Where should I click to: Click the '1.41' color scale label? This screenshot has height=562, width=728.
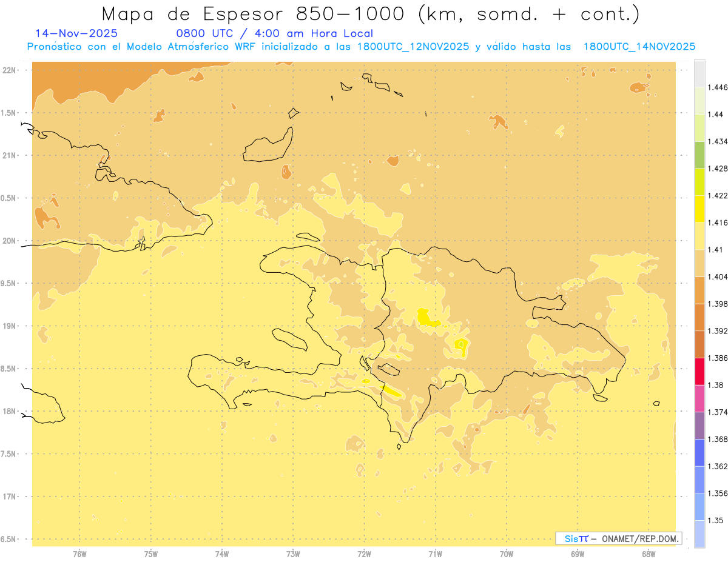(x=716, y=249)
